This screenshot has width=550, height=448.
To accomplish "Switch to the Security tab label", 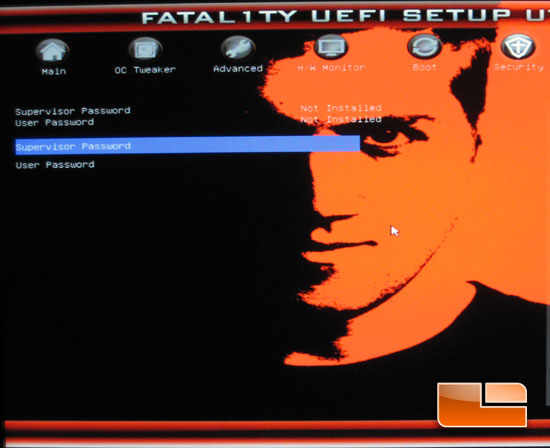I will [519, 67].
